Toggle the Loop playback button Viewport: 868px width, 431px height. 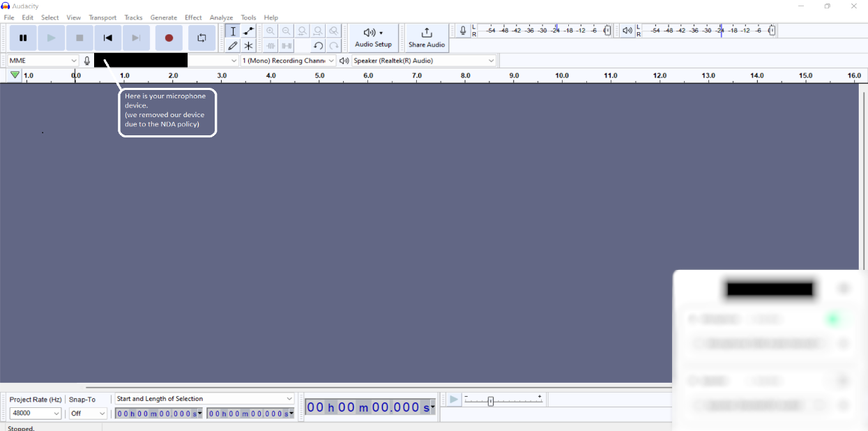click(x=201, y=38)
